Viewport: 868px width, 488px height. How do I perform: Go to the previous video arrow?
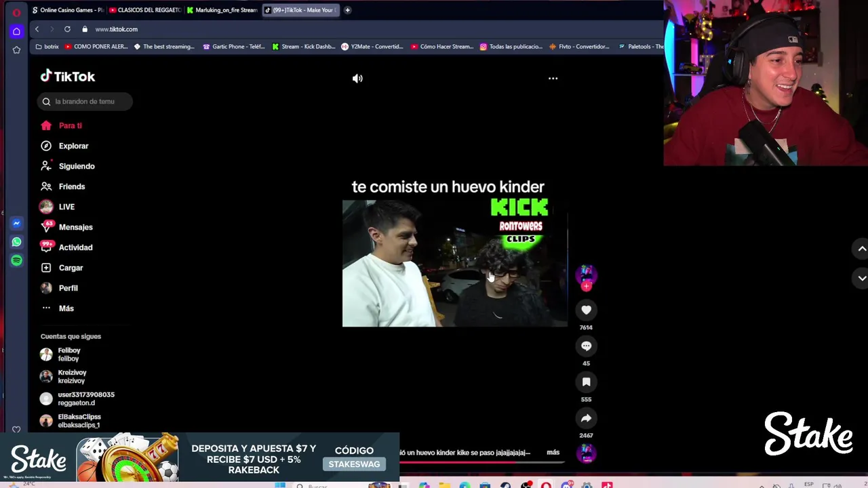click(862, 249)
